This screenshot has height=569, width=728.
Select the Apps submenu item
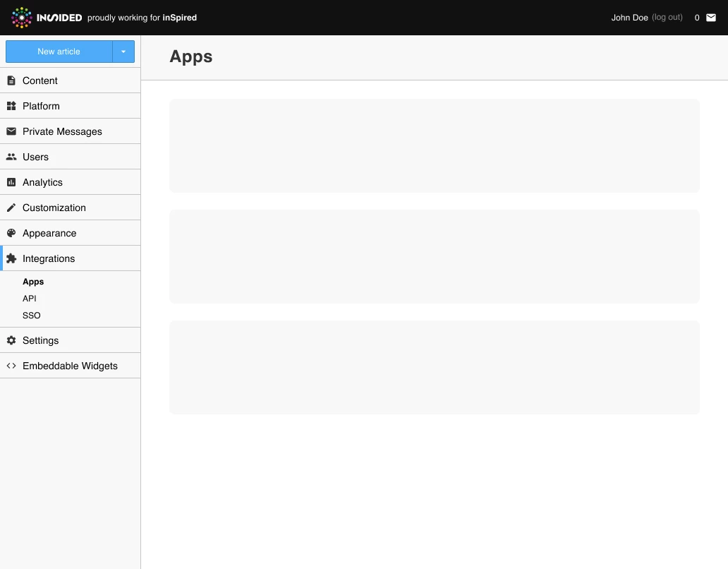point(33,282)
